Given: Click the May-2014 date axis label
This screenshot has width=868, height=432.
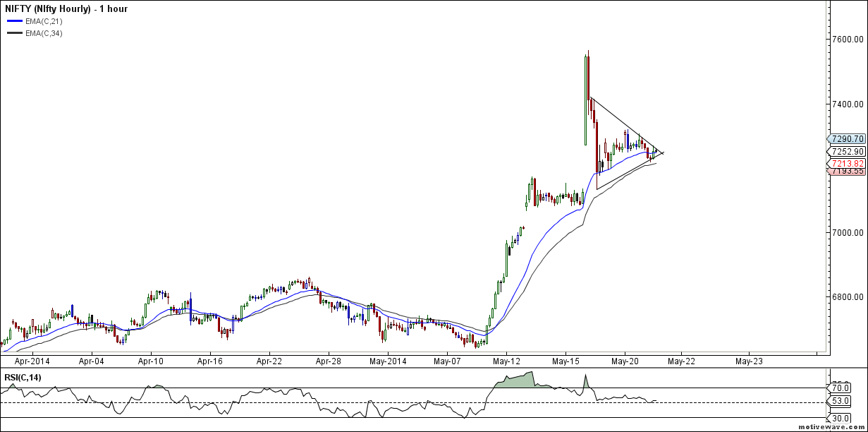Looking at the screenshot, I should (x=389, y=361).
